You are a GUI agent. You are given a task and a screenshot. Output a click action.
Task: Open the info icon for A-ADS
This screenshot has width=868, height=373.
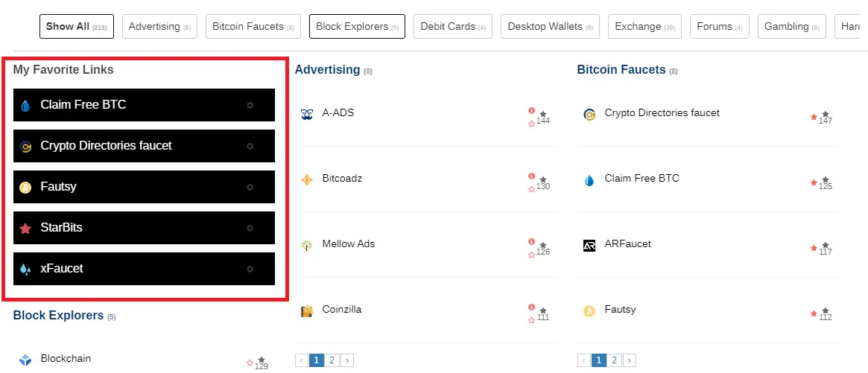click(531, 110)
